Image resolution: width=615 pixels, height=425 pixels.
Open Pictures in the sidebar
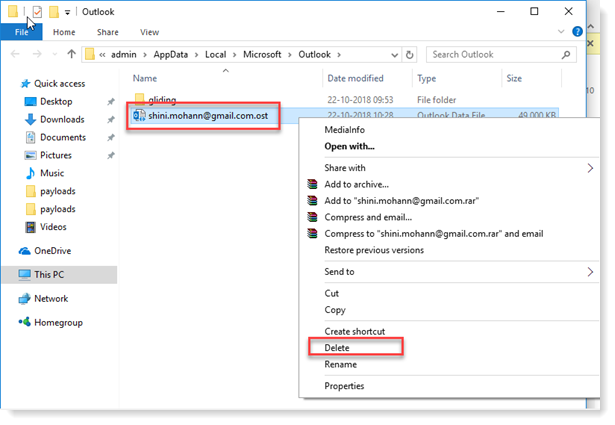coord(56,155)
